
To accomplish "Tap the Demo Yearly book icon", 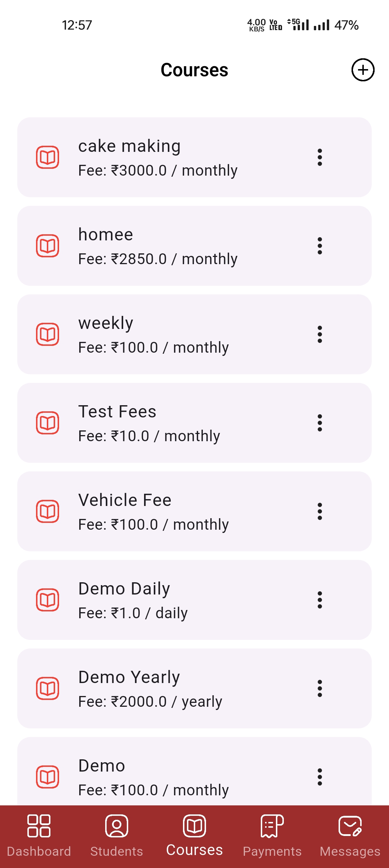I will (48, 688).
